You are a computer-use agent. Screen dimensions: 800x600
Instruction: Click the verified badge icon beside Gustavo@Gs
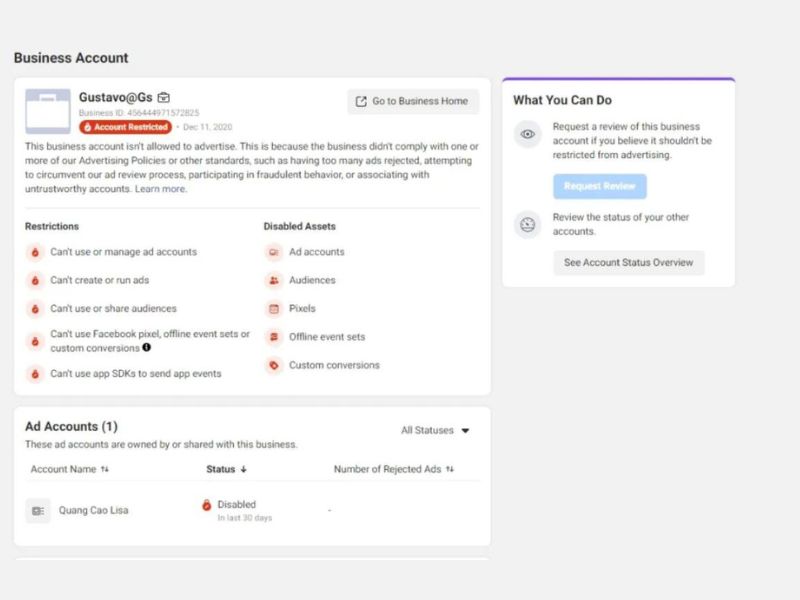tap(164, 98)
